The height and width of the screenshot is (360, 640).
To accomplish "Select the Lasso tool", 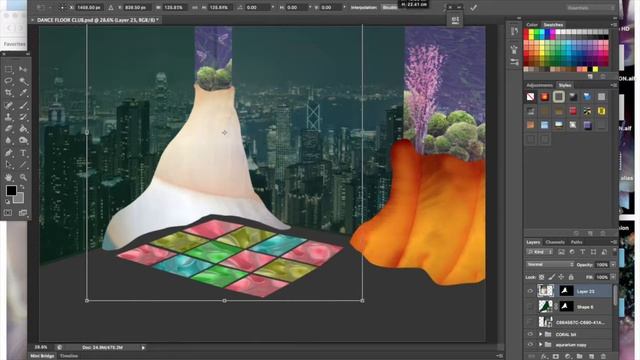I will click(8, 81).
